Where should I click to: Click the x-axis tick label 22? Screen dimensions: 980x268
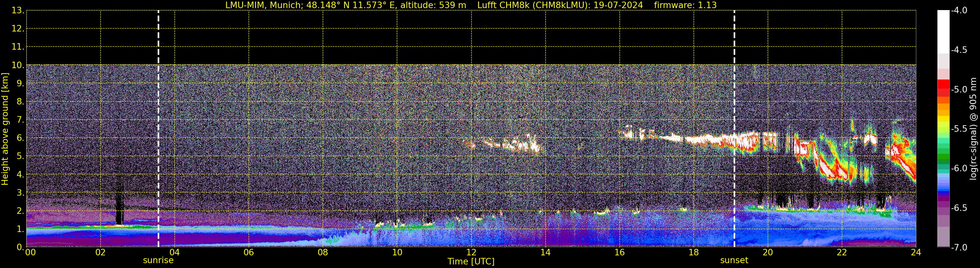tap(842, 253)
